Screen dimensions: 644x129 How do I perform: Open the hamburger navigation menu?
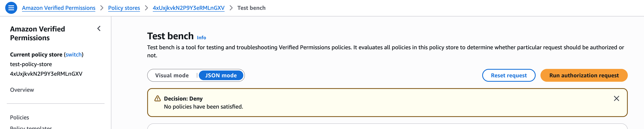(11, 8)
